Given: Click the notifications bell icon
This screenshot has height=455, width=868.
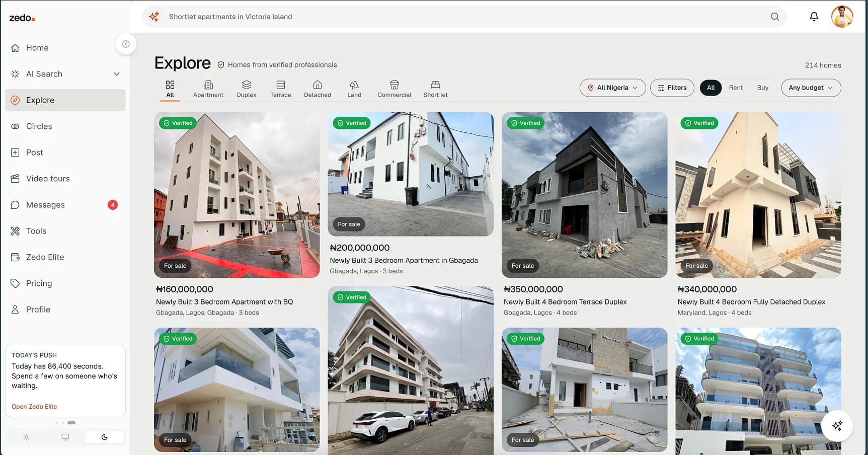Looking at the screenshot, I should point(814,17).
